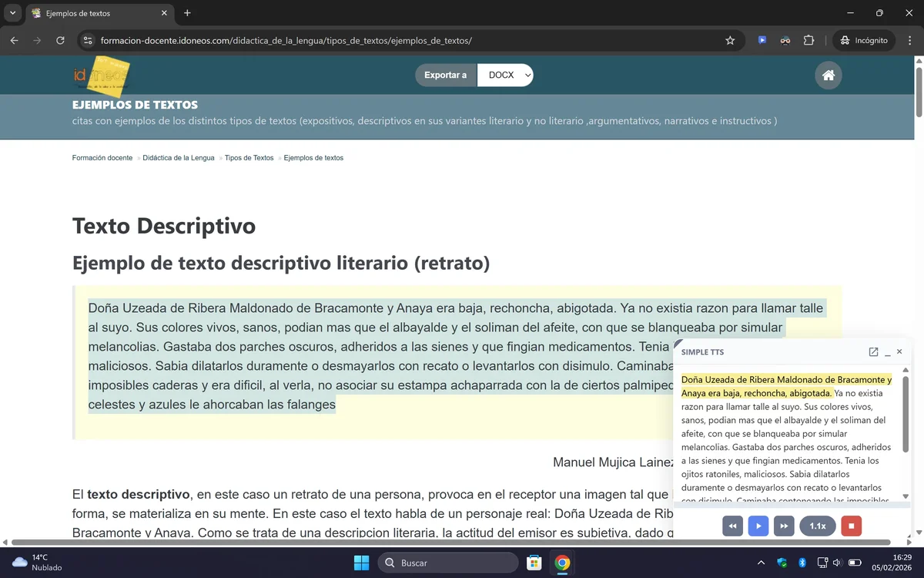The image size is (924, 578).
Task: Skip forward in Simple TTS
Action: click(783, 526)
